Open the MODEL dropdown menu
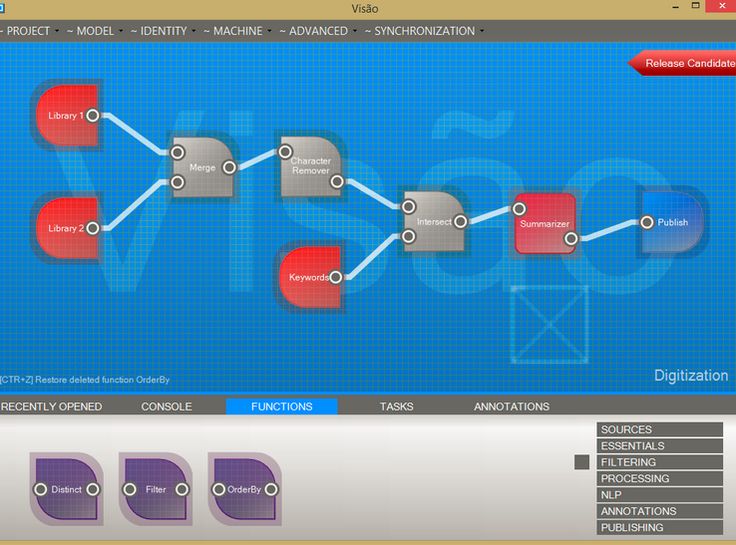Image resolution: width=736 pixels, height=545 pixels. coord(95,31)
